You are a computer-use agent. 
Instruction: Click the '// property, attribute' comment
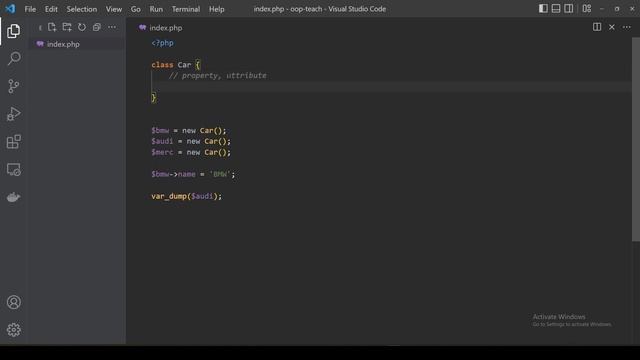click(x=218, y=76)
